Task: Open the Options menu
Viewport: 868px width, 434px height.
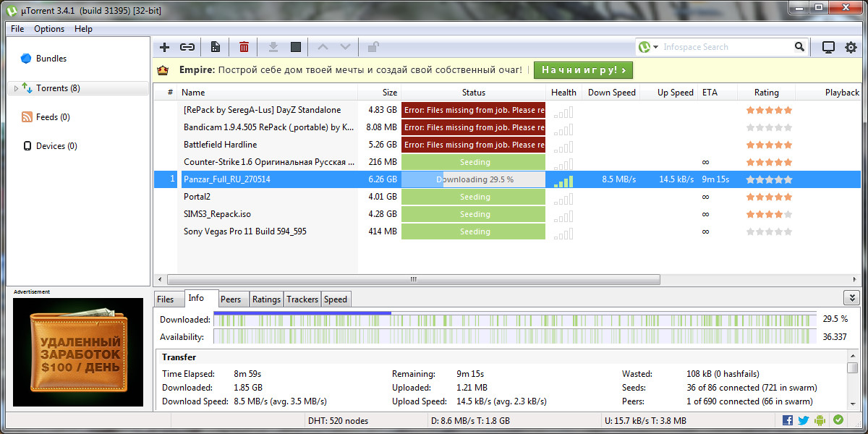Action: (x=49, y=29)
